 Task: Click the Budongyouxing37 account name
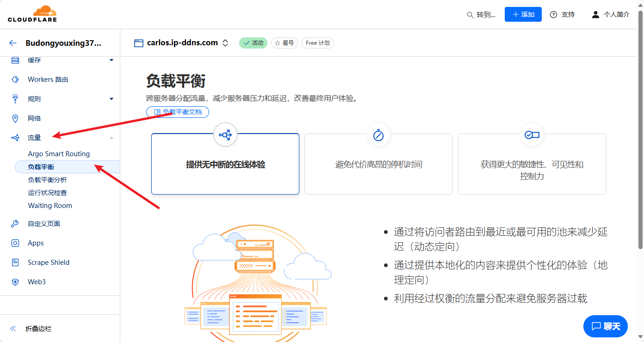(63, 43)
